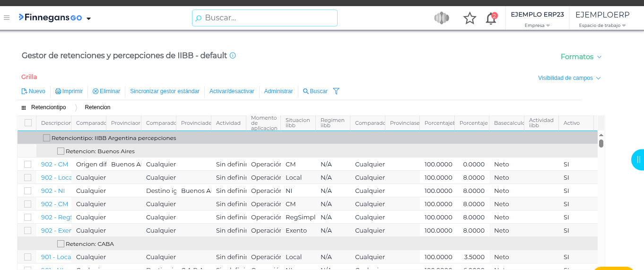
Task: Click the voice assistant icon in header
Action: [x=441, y=18]
